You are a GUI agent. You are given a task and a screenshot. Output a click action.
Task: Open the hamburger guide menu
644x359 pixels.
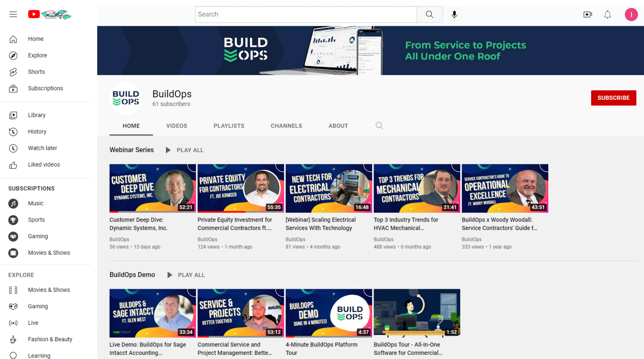pos(13,14)
